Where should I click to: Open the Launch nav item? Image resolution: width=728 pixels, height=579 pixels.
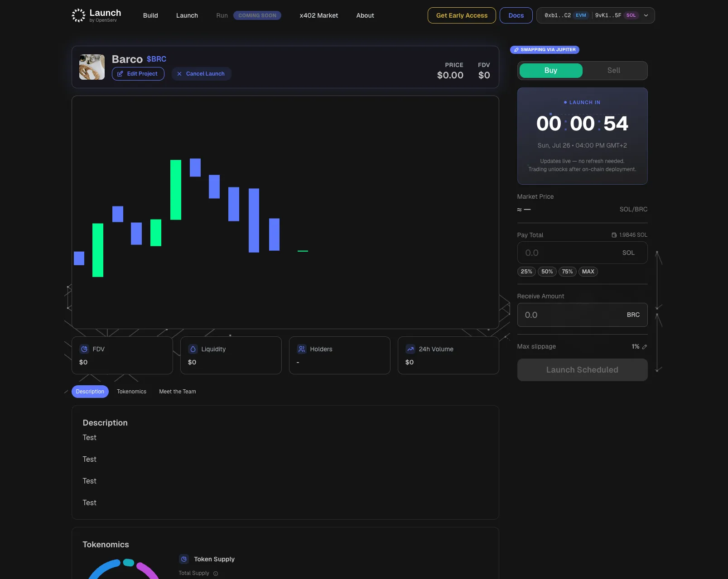click(187, 15)
